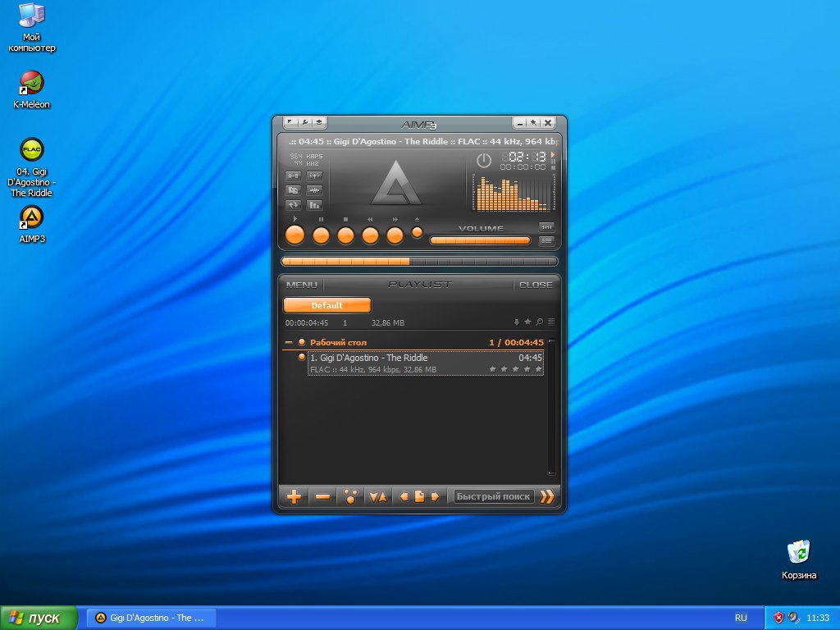Viewport: 840px width, 630px height.
Task: Open the sort playlist arrows button
Action: pos(378,496)
